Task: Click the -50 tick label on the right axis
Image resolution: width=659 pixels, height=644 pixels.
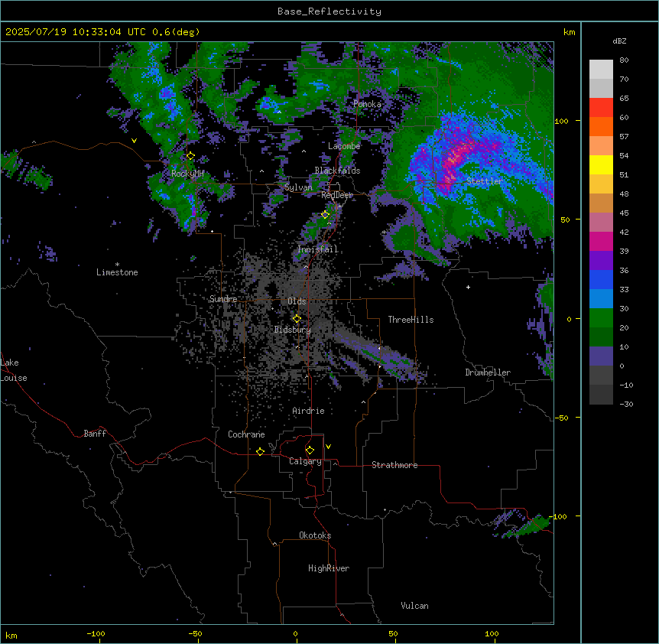Action: point(561,418)
